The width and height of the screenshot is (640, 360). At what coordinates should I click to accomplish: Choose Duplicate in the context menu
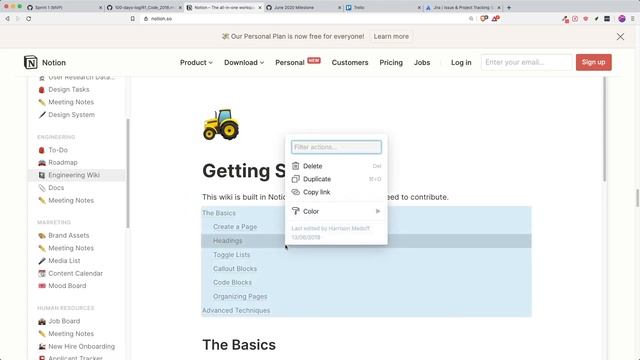(x=336, y=179)
